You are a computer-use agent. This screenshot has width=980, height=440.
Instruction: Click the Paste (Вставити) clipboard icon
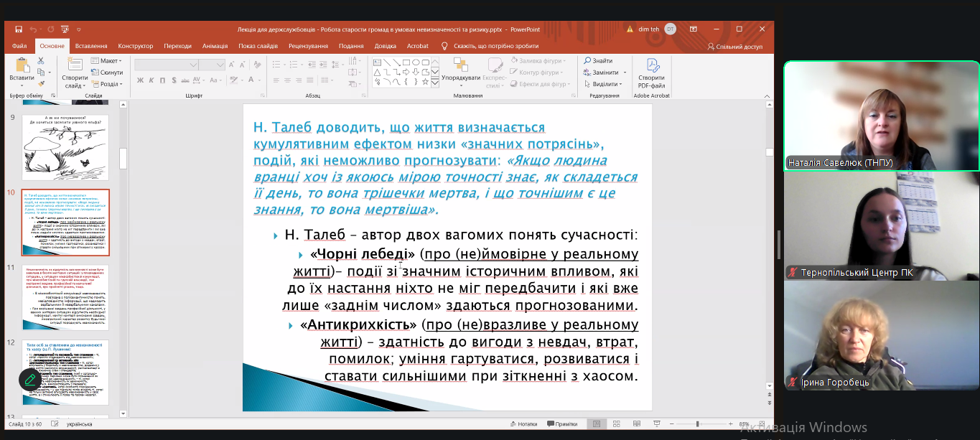click(x=22, y=68)
